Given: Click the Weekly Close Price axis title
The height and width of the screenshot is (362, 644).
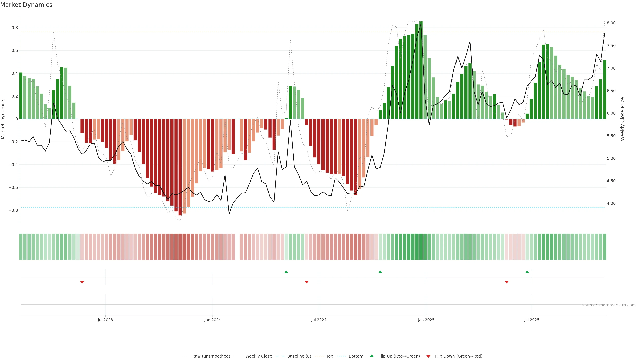Looking at the screenshot, I should [623, 119].
